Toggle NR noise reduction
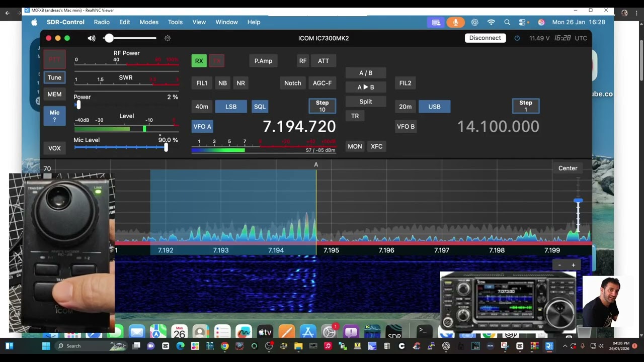This screenshot has width=644, height=362. (x=240, y=83)
